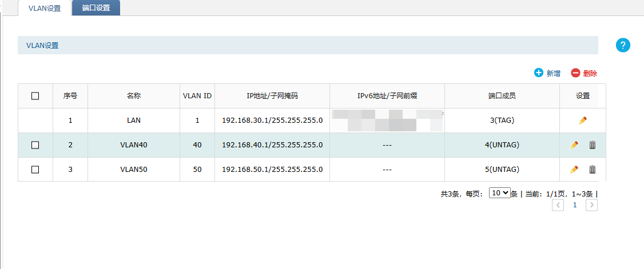Click the VLAN设置 section heading bar
The height and width of the screenshot is (269, 644).
click(x=308, y=45)
